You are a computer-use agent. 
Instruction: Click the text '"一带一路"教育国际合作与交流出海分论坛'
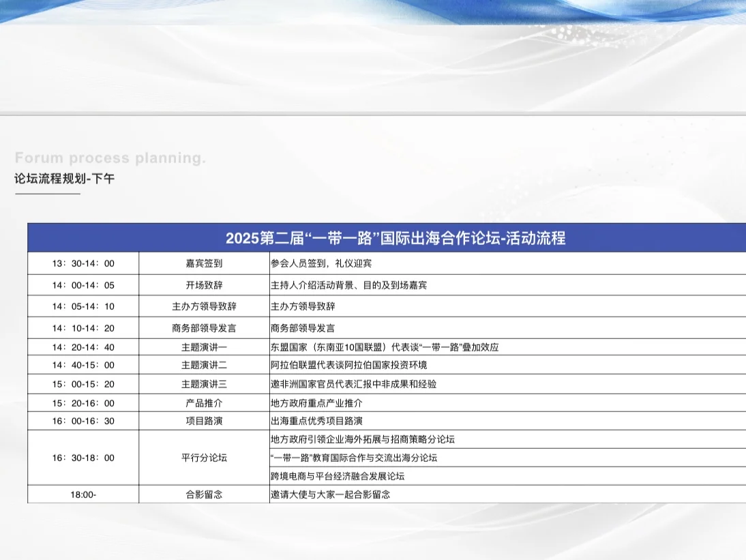(x=353, y=458)
